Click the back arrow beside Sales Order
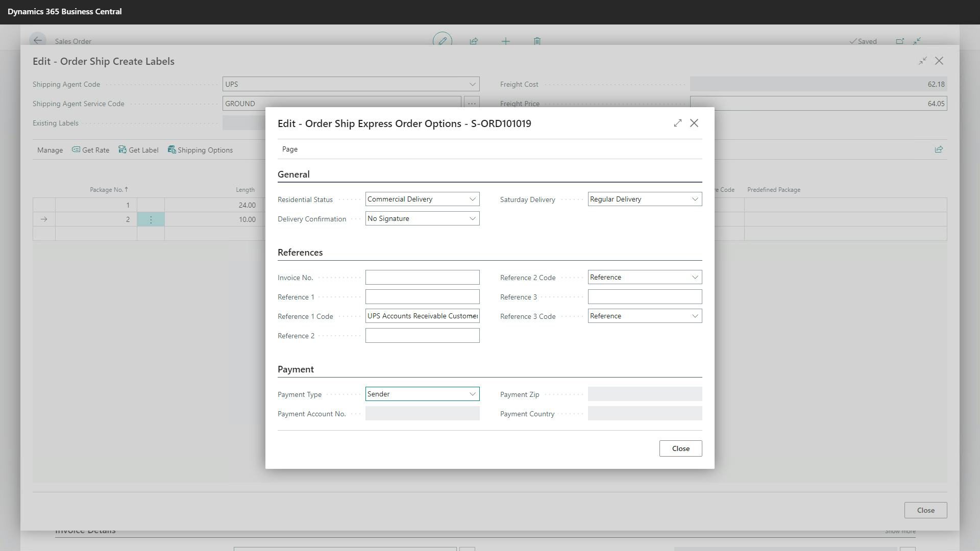 point(38,41)
